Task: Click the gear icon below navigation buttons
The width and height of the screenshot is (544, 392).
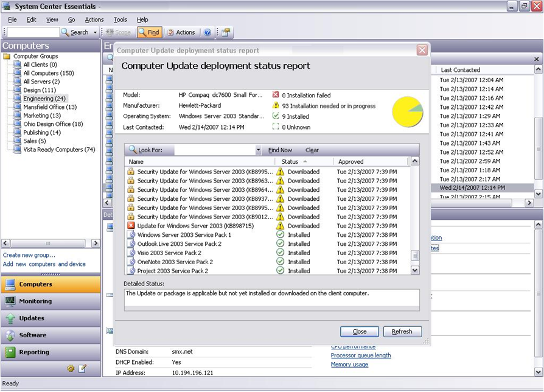Action: tap(71, 368)
